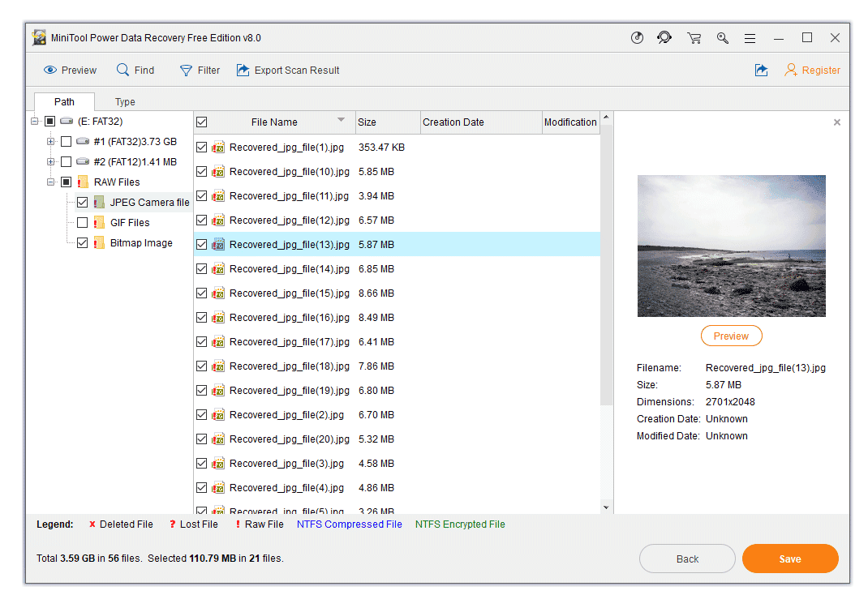
Task: Click file icon of Recovered_jpg_file(13).jpg
Action: (x=218, y=245)
